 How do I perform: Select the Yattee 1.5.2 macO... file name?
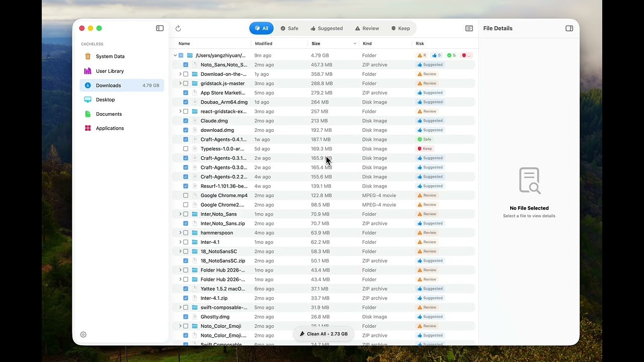[x=223, y=289]
